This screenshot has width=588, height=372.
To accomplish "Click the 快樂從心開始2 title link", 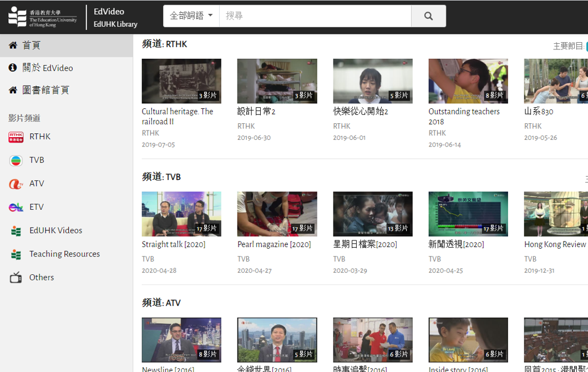I will tap(361, 112).
